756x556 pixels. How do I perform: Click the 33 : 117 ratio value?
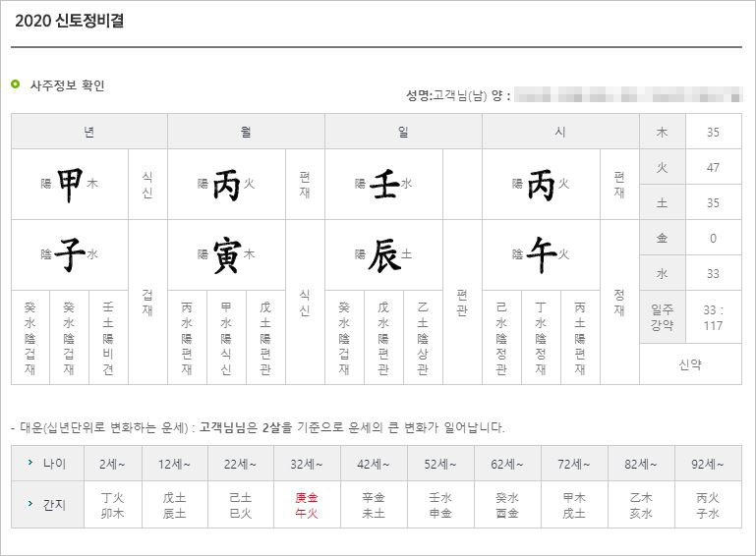pyautogui.click(x=713, y=317)
